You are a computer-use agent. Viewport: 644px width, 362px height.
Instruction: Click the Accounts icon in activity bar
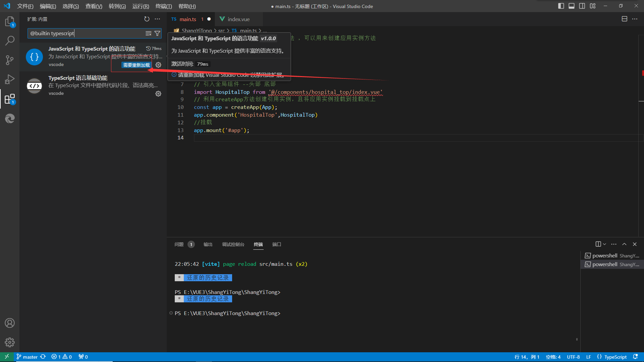coord(9,323)
